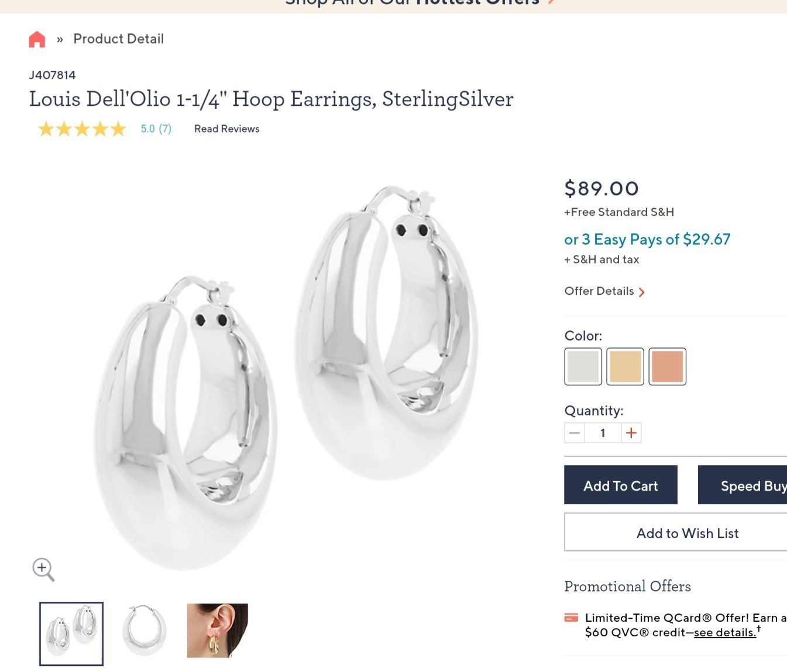Decrease quantity with the minus icon
The height and width of the screenshot is (672, 787).
pyautogui.click(x=575, y=433)
